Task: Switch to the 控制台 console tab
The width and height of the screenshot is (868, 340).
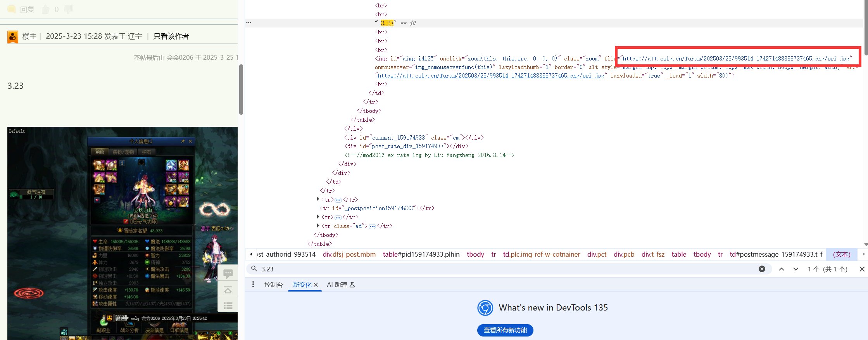Action: coord(273,285)
